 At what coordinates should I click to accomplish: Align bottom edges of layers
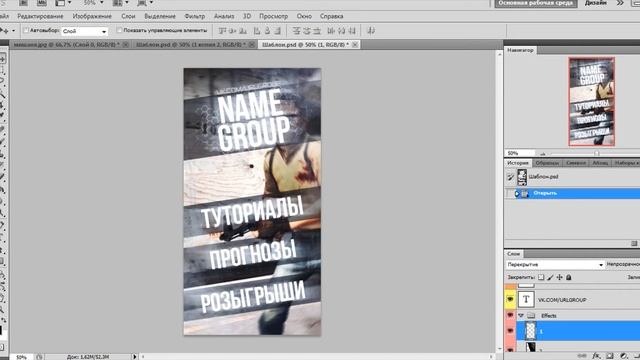tap(243, 31)
